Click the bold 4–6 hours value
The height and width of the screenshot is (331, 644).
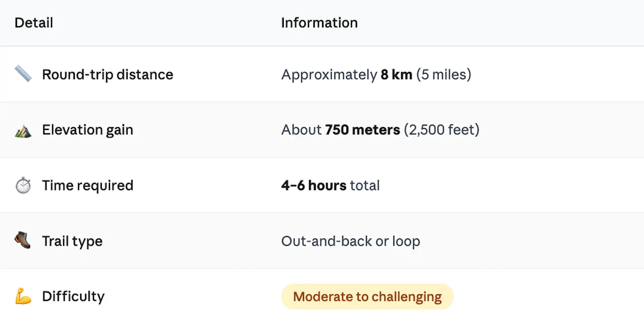click(x=313, y=186)
